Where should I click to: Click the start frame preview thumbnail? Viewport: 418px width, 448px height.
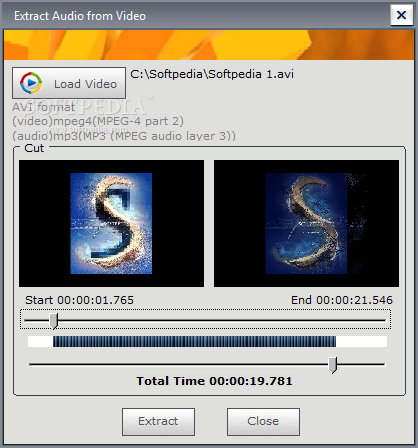coord(111,223)
